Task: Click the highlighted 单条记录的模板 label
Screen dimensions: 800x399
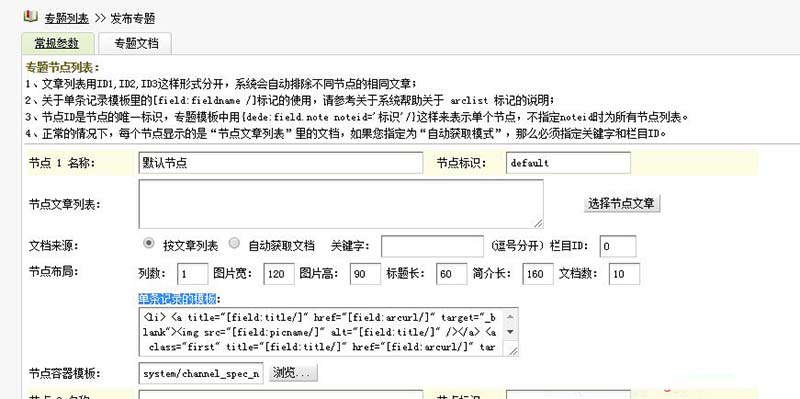Action: point(179,299)
